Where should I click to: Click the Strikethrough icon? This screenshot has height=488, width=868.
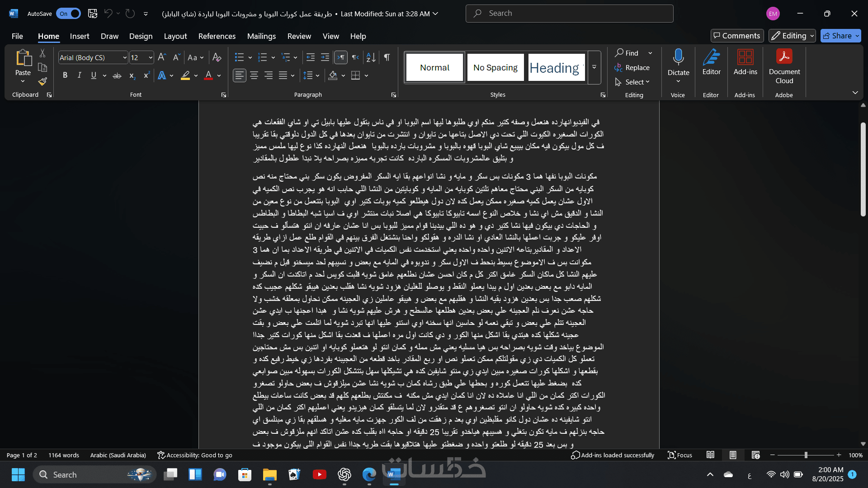pos(117,75)
